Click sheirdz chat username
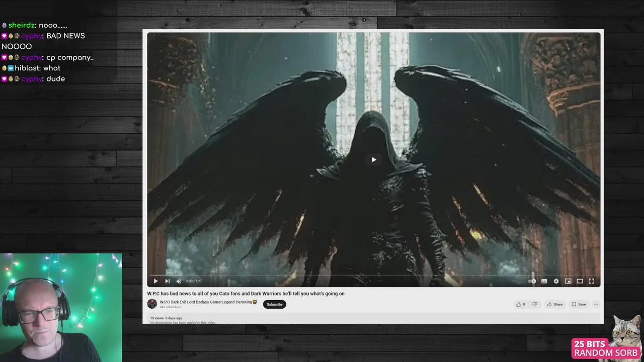Image resolution: width=644 pixels, height=362 pixels. (22, 25)
